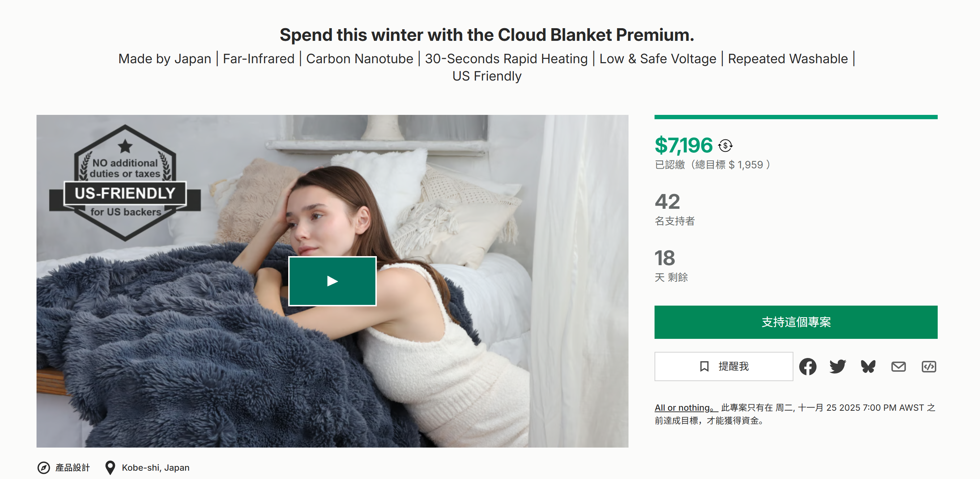Click the currency conversion icon beside $7,196
This screenshot has width=980, height=479.
(725, 145)
